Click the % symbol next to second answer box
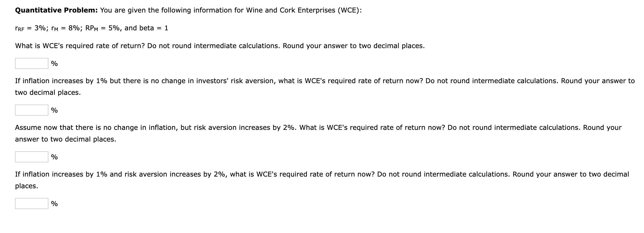Screen dimensions: 644x233 click(x=54, y=110)
